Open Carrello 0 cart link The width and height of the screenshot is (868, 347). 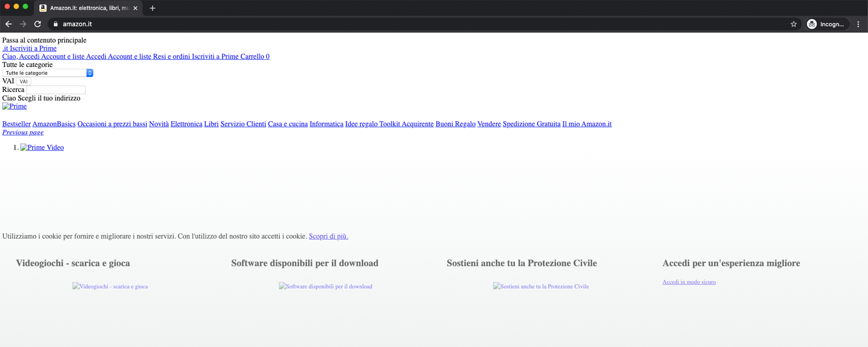tap(255, 56)
